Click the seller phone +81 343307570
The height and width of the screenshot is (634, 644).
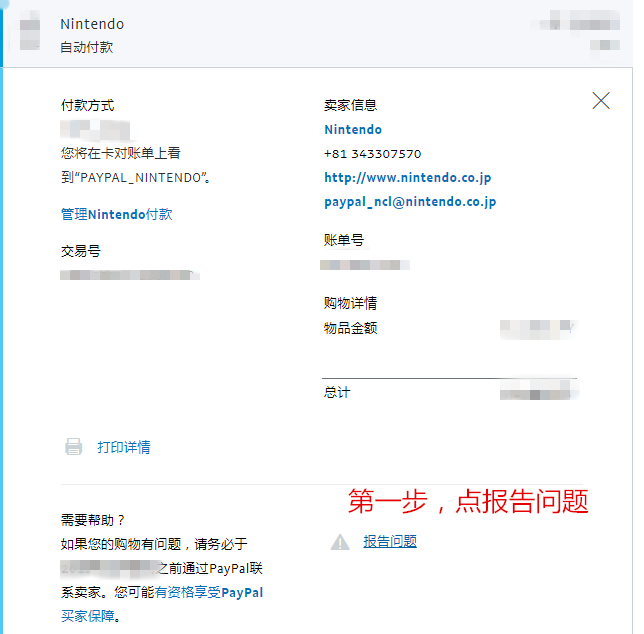373,154
